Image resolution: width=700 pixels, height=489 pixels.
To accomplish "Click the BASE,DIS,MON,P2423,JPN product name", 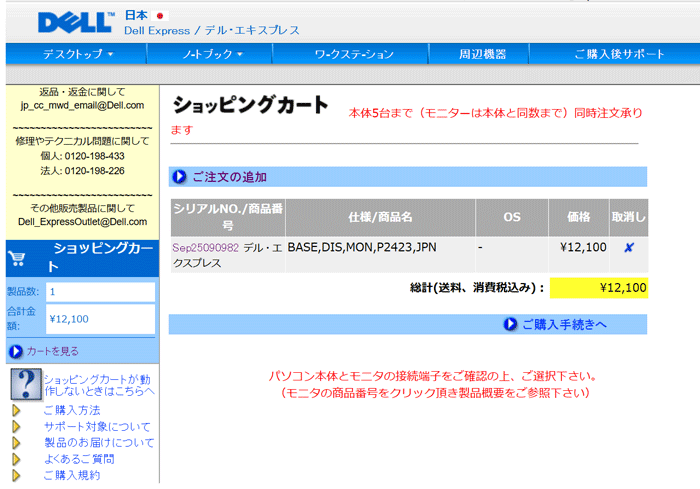I will click(x=362, y=247).
